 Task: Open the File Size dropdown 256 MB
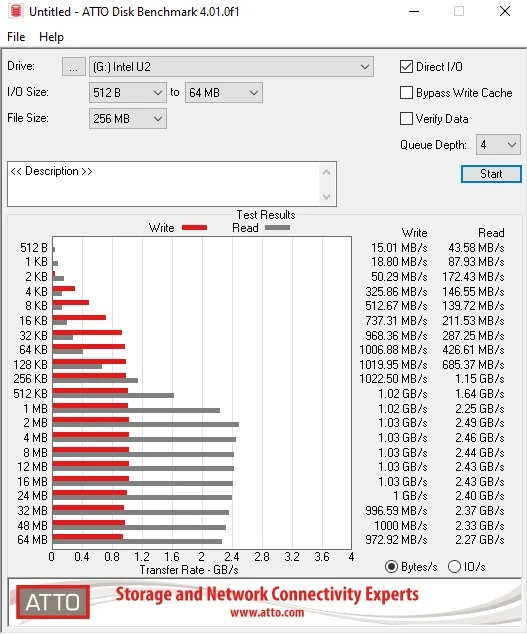[128, 118]
